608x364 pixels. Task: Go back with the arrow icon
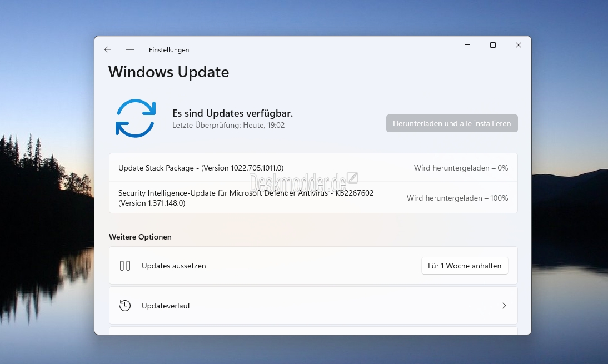click(108, 49)
